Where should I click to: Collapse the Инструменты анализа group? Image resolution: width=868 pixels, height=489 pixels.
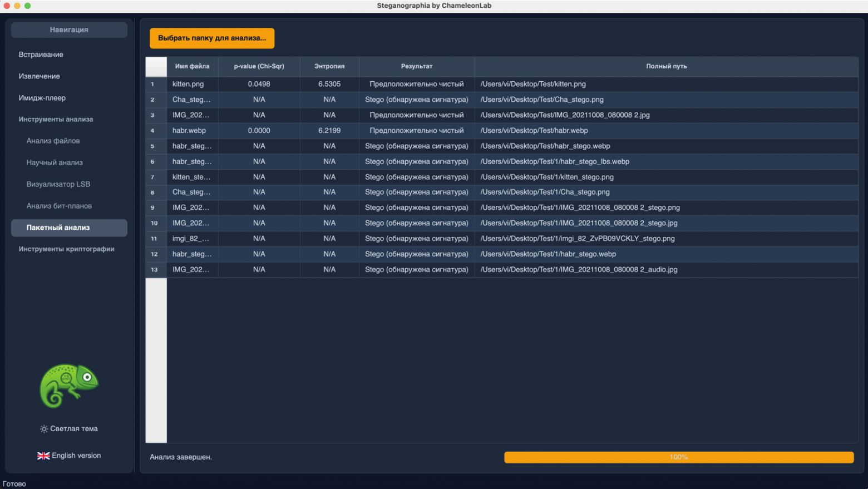(56, 119)
